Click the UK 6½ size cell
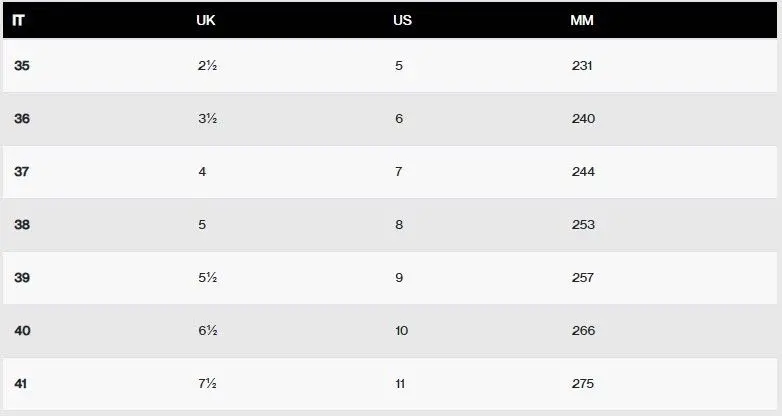The image size is (782, 416). pyautogui.click(x=207, y=330)
